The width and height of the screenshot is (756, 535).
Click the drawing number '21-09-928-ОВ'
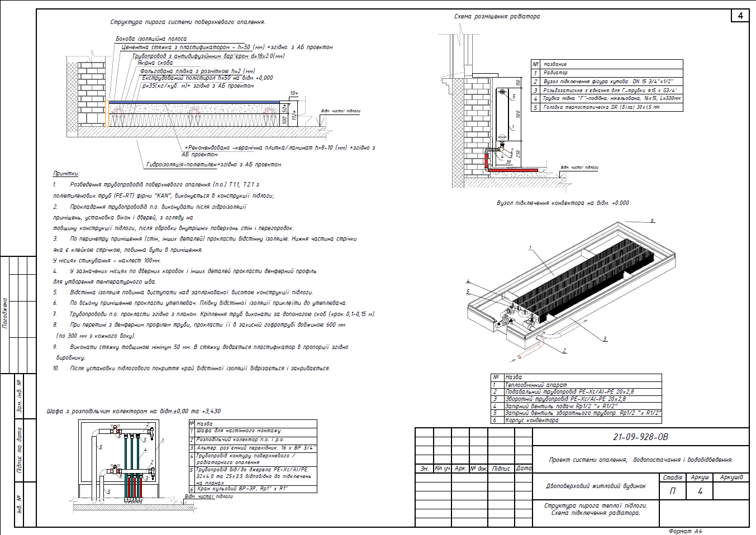point(640,437)
